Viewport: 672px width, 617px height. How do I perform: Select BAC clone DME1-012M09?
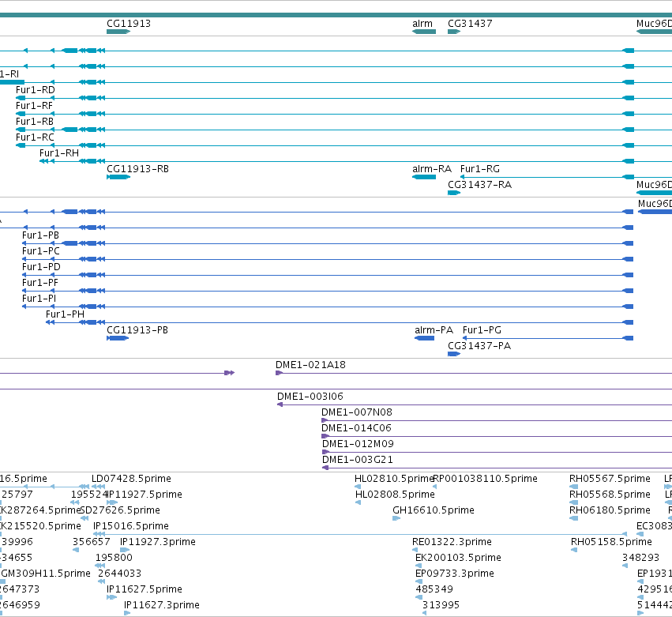coord(358,444)
